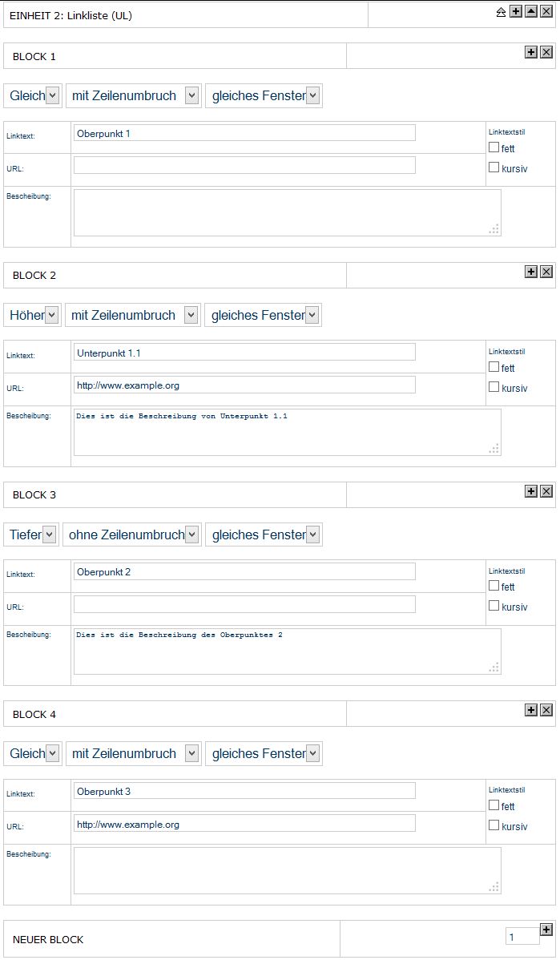The width and height of the screenshot is (560, 960).
Task: Click the description textarea of Oberpunkt 2
Action: pyautogui.click(x=288, y=651)
